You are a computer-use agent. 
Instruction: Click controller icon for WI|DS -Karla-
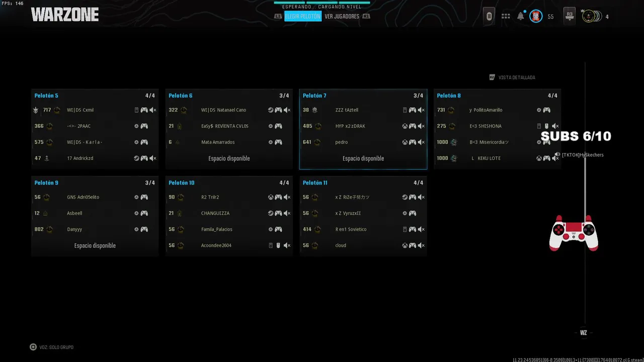tap(144, 142)
